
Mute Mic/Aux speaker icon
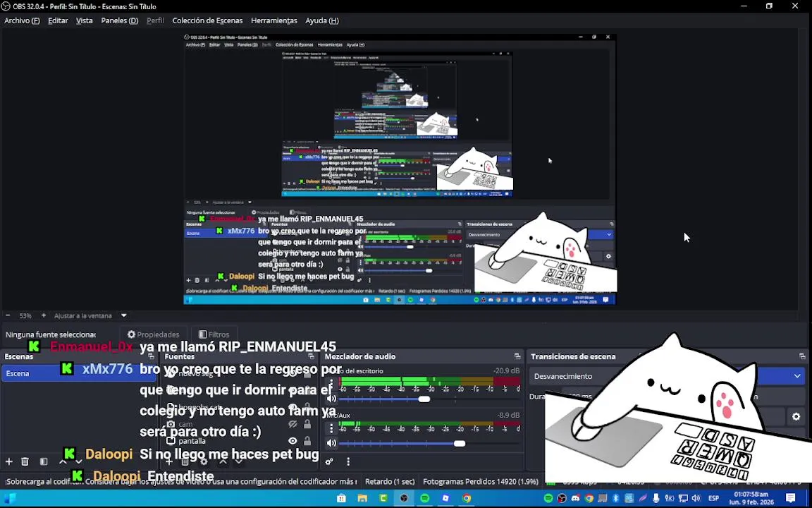[x=331, y=442]
